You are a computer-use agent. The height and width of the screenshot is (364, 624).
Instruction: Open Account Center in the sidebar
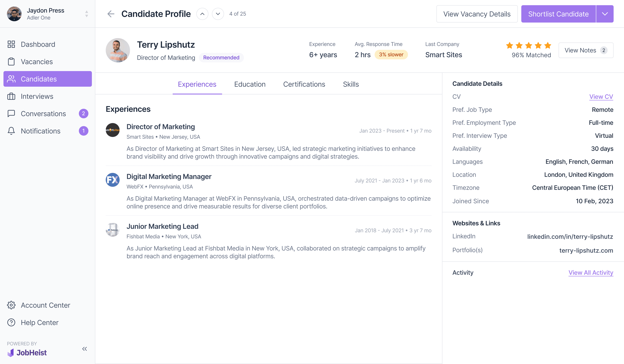[48, 305]
